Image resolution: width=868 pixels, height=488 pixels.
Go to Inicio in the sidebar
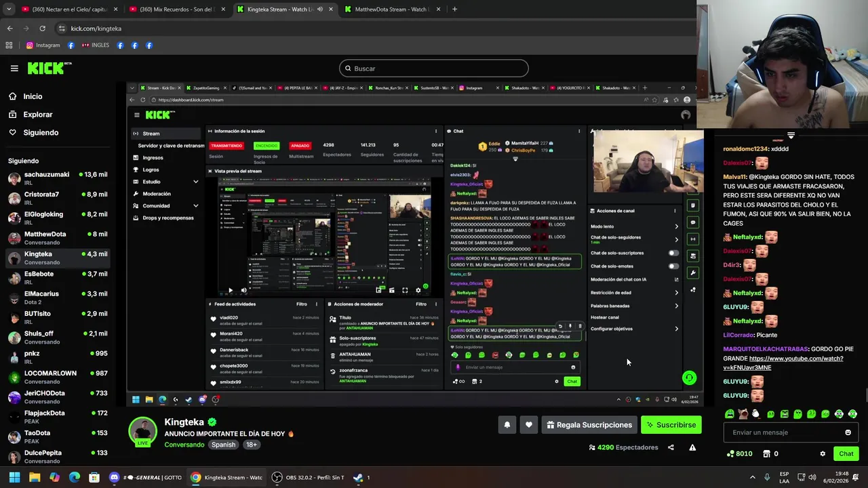33,96
